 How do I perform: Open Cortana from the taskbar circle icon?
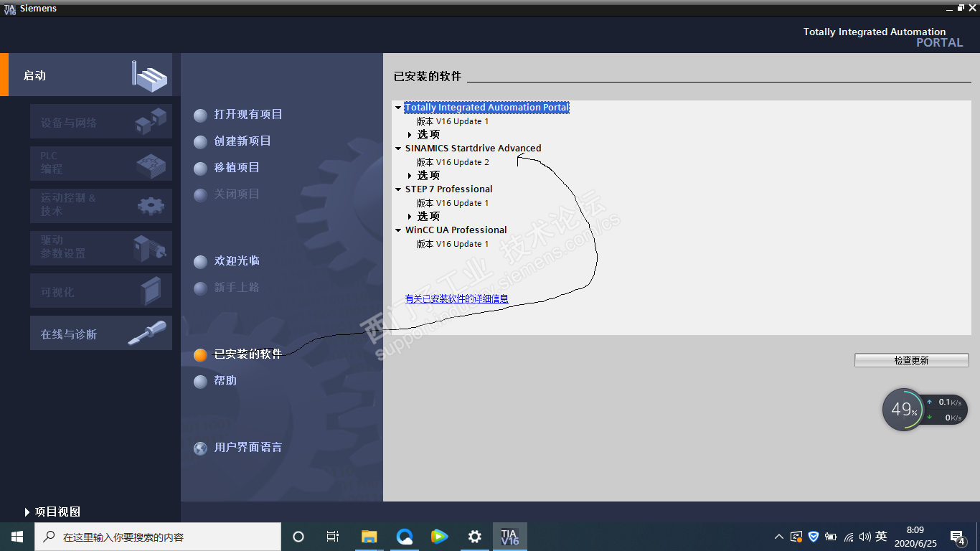pyautogui.click(x=298, y=537)
